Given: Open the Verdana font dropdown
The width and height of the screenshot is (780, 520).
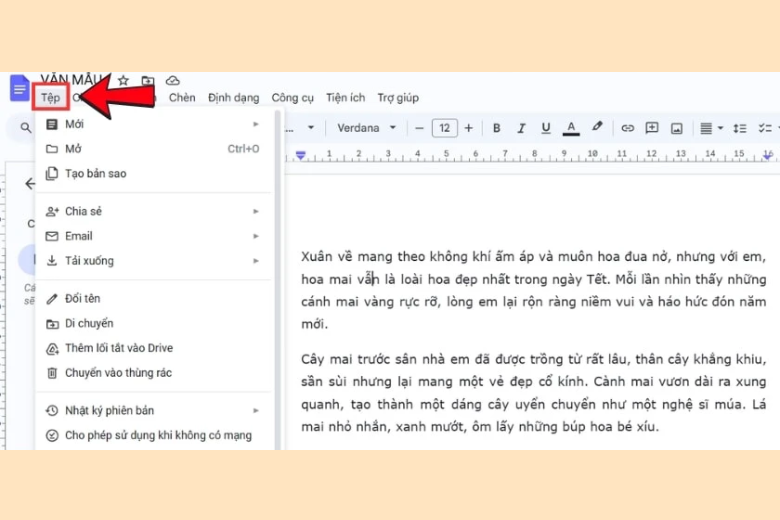Looking at the screenshot, I should pos(367,128).
